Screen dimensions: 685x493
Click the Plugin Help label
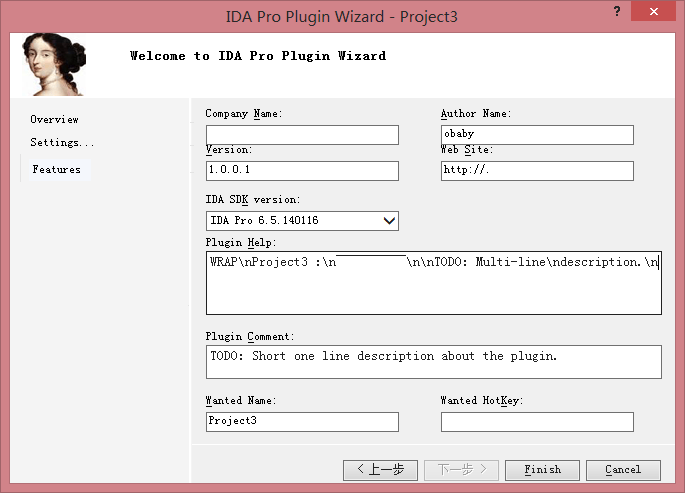pyautogui.click(x=241, y=242)
